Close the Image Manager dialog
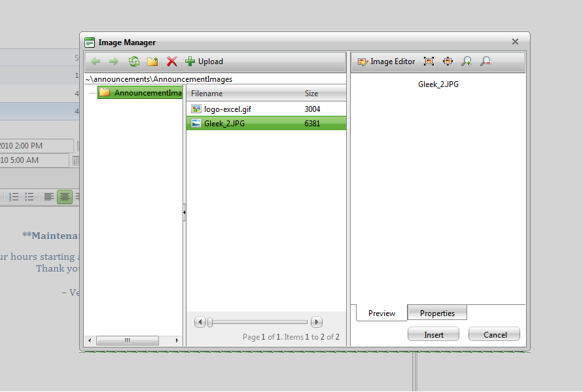Viewport: 583px width, 392px height. click(515, 42)
